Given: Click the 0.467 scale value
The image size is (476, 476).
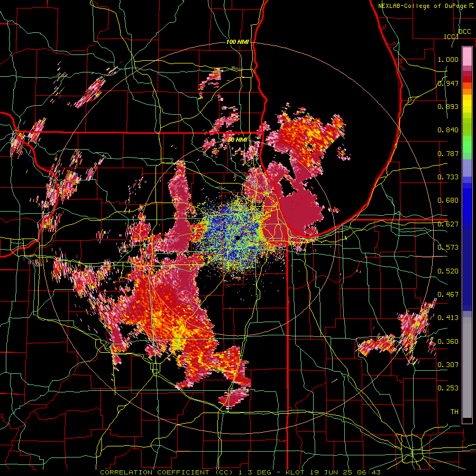Looking at the screenshot, I should 448,295.
